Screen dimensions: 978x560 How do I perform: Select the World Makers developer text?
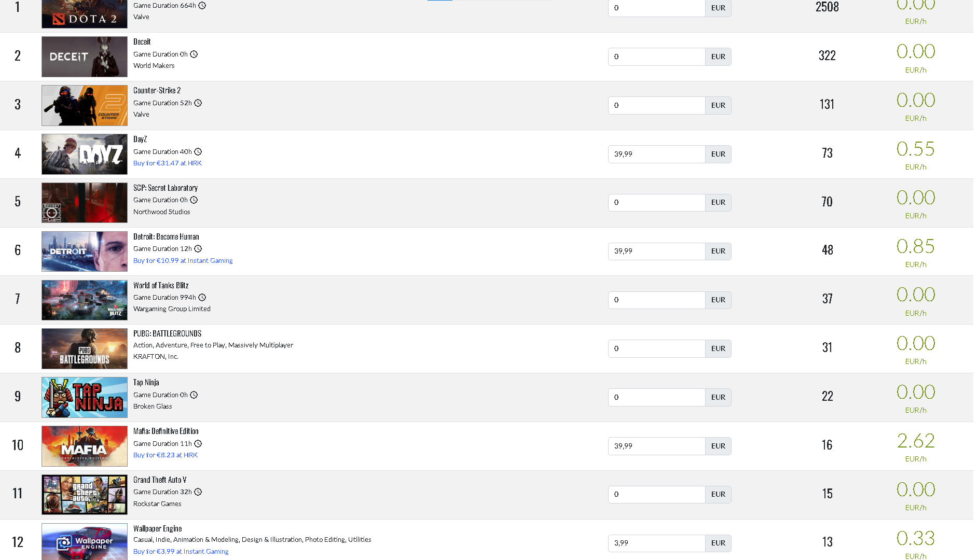click(x=154, y=66)
